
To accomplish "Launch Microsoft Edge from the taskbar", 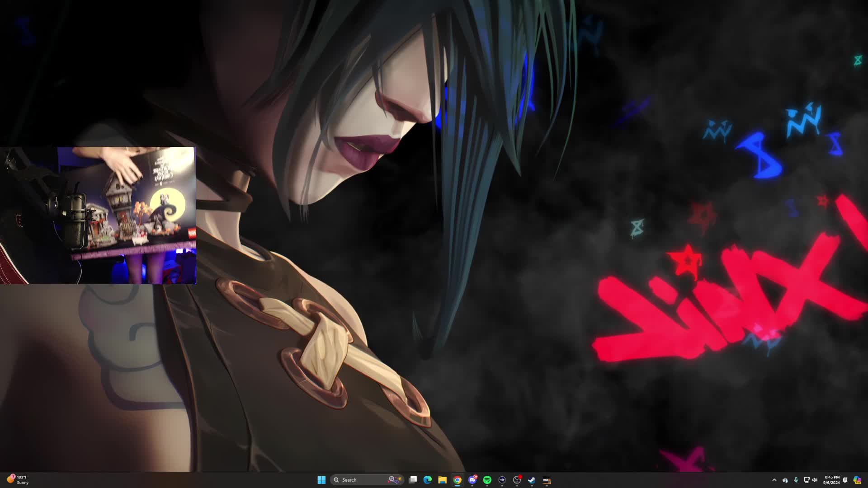I will point(427,480).
